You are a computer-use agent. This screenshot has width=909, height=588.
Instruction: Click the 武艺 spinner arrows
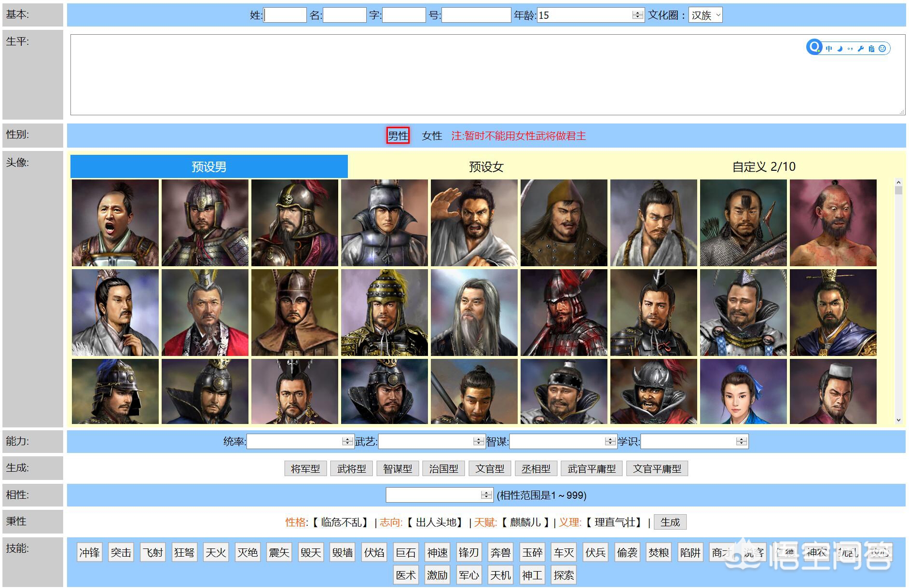(x=479, y=441)
